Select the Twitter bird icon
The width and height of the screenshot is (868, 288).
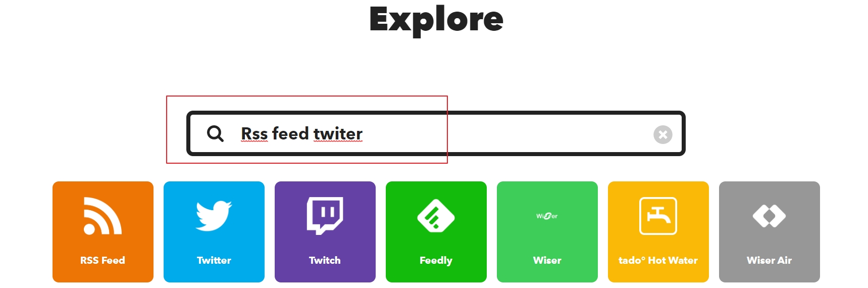click(214, 216)
